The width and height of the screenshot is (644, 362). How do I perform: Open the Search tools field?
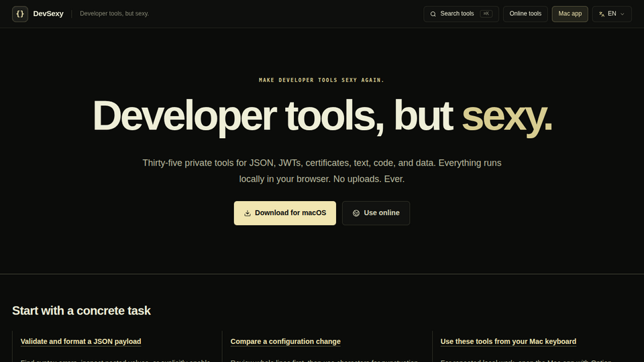tap(461, 14)
